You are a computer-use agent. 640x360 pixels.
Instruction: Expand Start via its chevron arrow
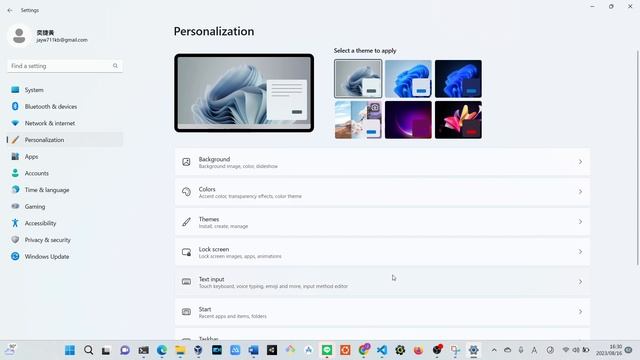coord(580,312)
